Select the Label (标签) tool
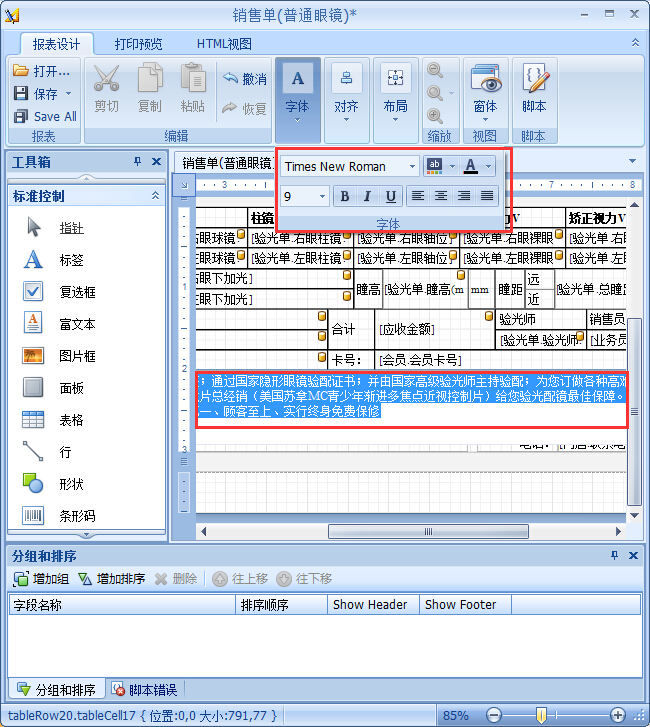Screen dimensions: 650x727 pos(34,260)
